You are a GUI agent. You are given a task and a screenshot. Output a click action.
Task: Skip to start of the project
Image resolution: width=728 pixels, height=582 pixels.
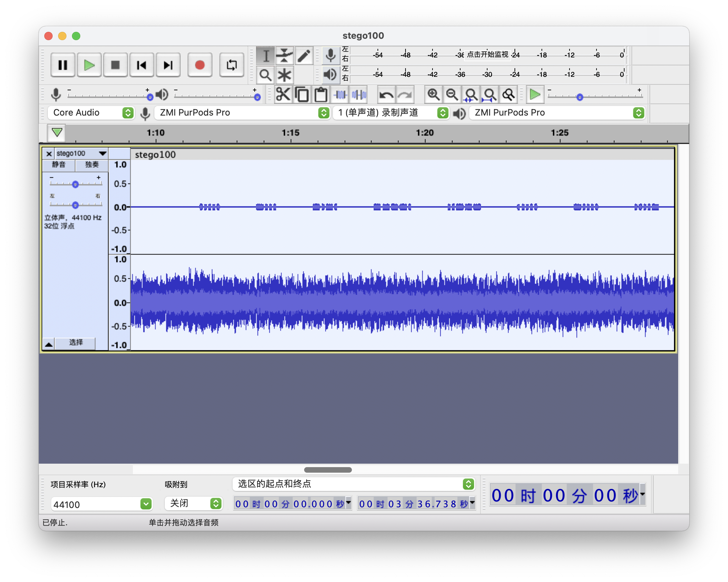pos(142,65)
